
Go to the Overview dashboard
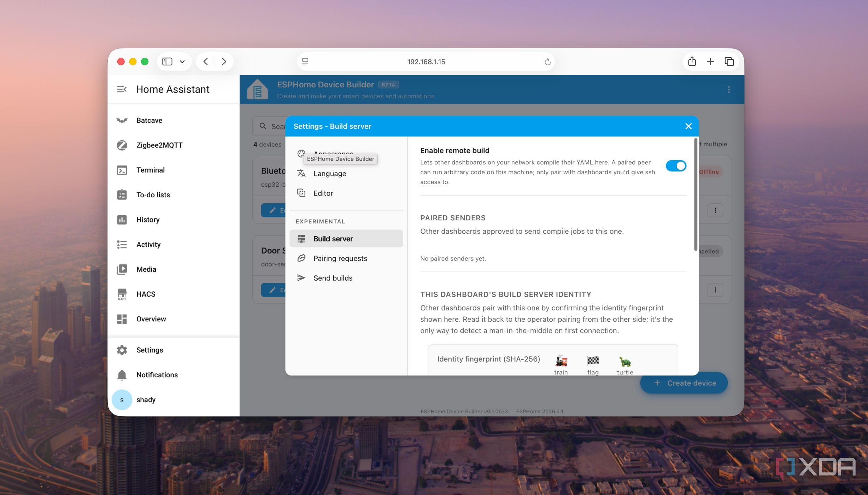click(173, 319)
